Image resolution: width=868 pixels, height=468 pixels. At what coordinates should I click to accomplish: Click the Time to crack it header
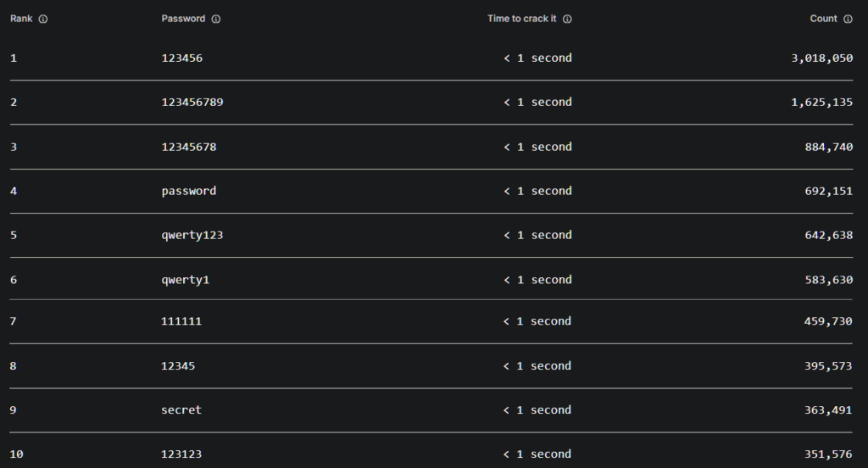(x=521, y=19)
